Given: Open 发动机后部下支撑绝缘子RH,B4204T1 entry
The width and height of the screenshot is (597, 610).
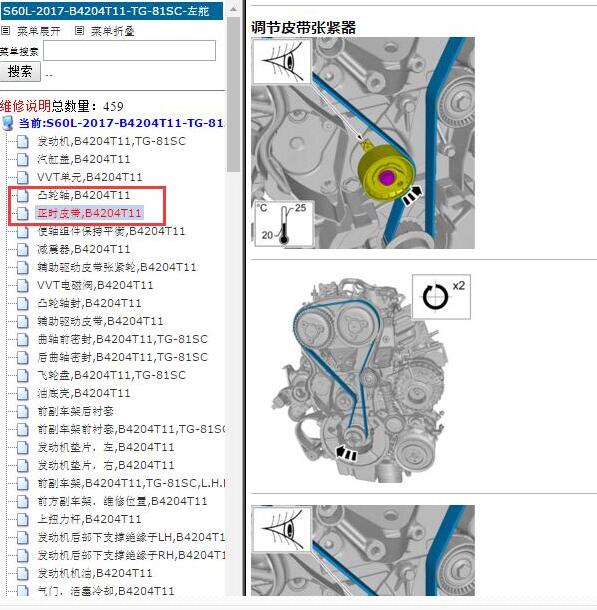Looking at the screenshot, I should point(131,555).
